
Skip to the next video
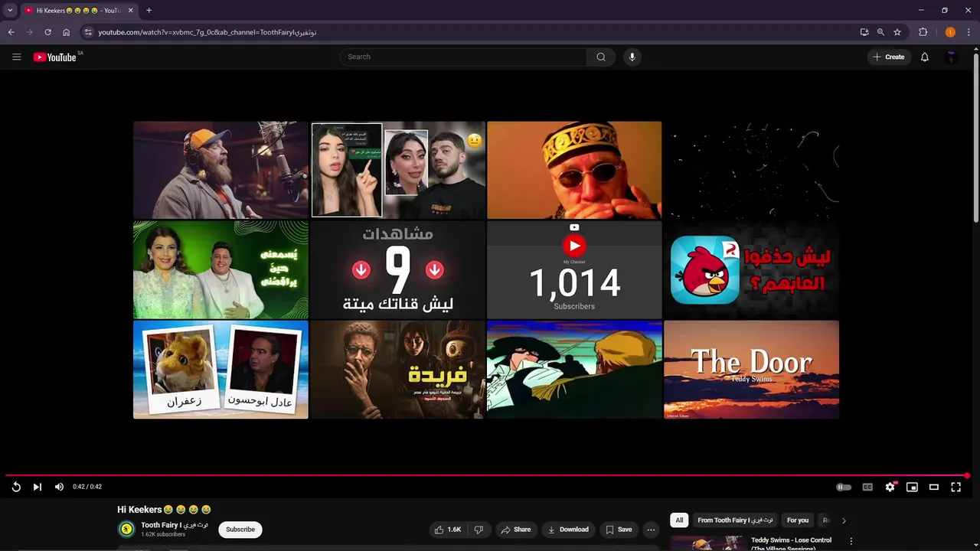pyautogui.click(x=37, y=487)
